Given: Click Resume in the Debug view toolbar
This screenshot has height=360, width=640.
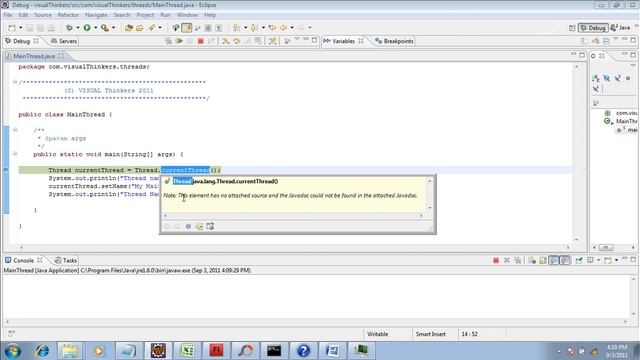Looking at the screenshot, I should (x=179, y=41).
